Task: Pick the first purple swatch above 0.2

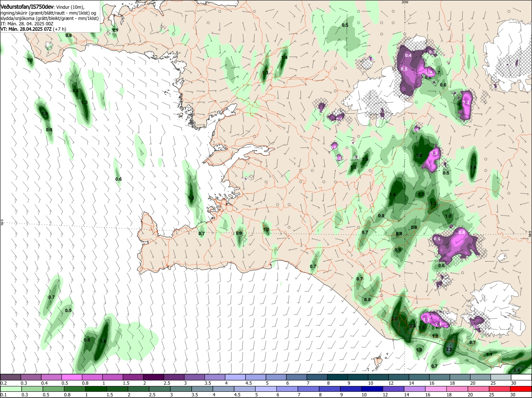Action: 10,377
